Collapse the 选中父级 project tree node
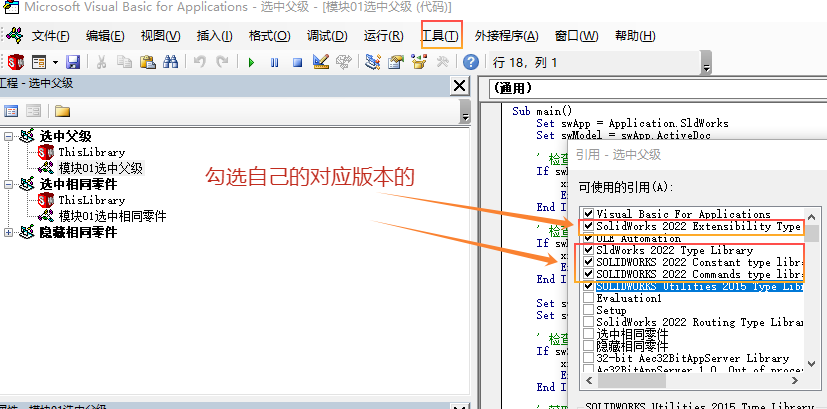 [x=10, y=136]
